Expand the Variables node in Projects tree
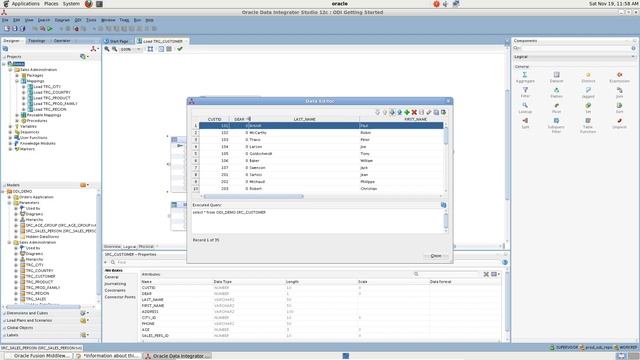Screen dimensions: 640x360 click(11, 127)
